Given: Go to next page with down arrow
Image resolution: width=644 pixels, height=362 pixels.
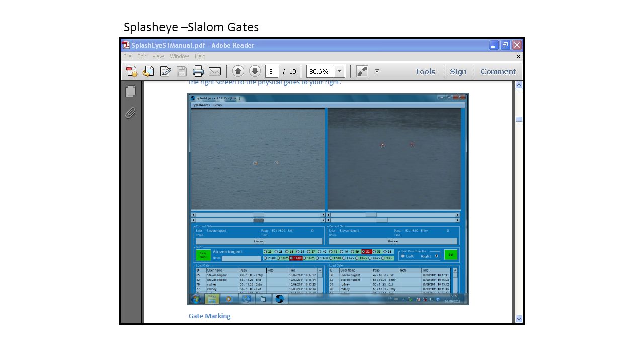Looking at the screenshot, I should coord(255,71).
